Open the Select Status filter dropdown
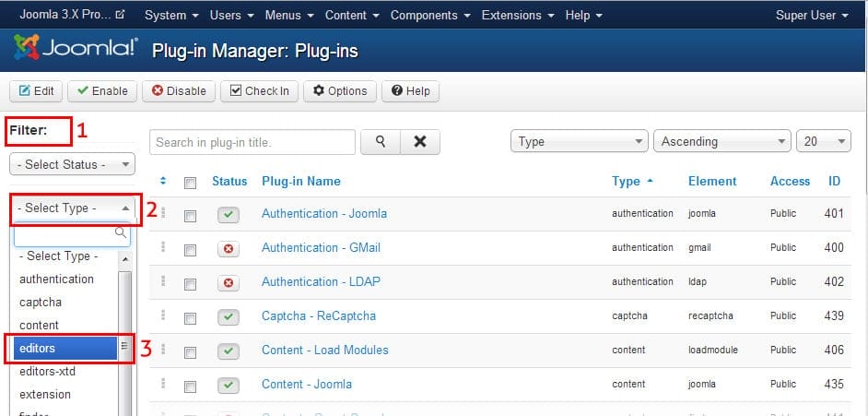Screen dimensions: 868x416 pyautogui.click(x=72, y=164)
